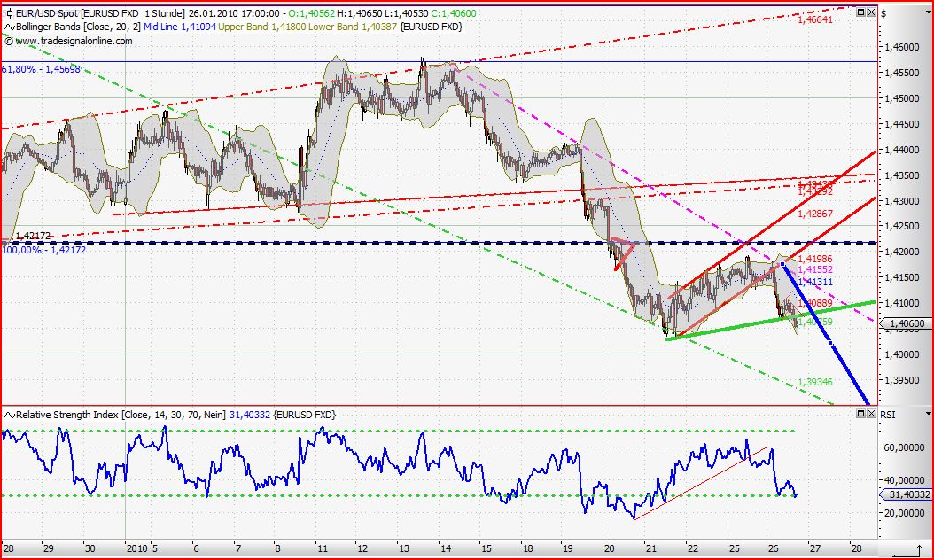Screen dimensions: 934x560
Task: Open the $ price scale dropdown arrow
Action: [x=929, y=12]
